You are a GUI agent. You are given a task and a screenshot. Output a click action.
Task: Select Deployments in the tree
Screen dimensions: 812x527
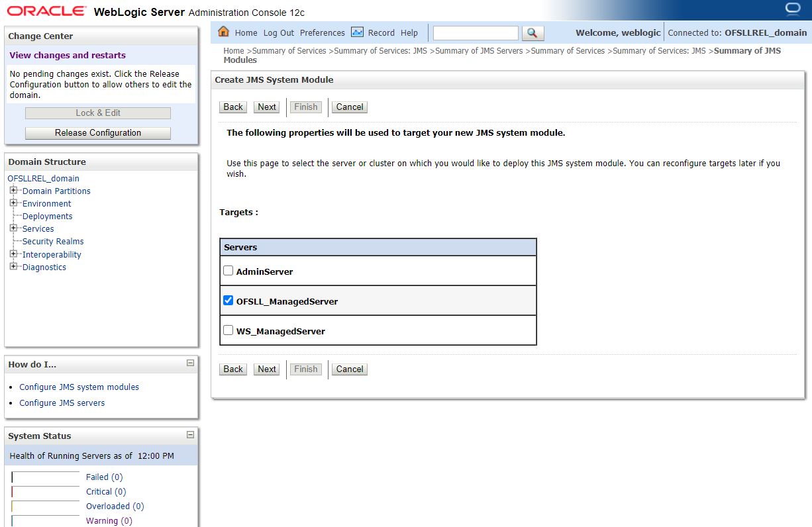tap(47, 216)
